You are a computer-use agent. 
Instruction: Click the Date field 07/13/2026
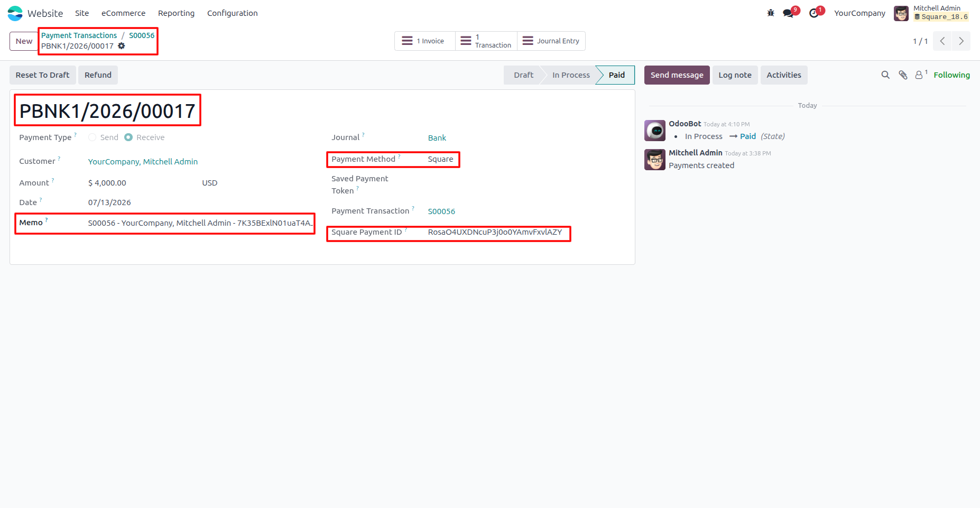(x=109, y=202)
